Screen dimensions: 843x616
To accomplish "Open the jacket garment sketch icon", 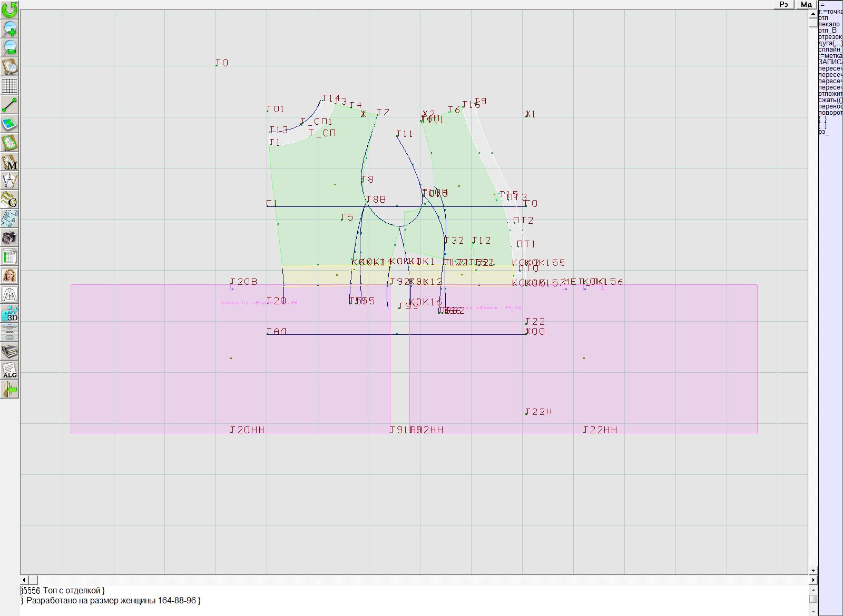I will [x=9, y=294].
